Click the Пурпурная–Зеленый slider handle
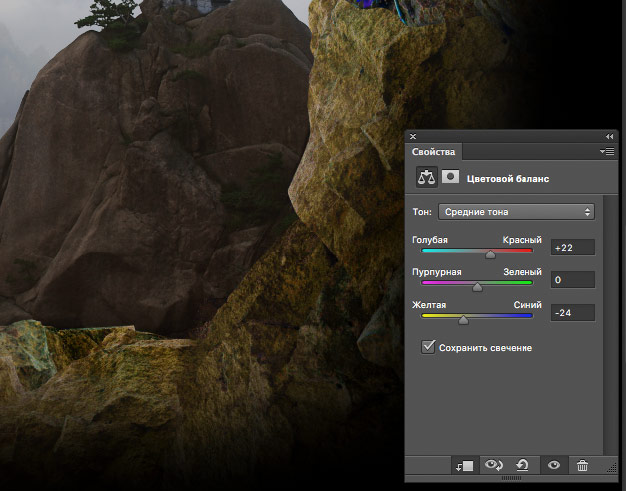This screenshot has height=491, width=626. pyautogui.click(x=477, y=287)
